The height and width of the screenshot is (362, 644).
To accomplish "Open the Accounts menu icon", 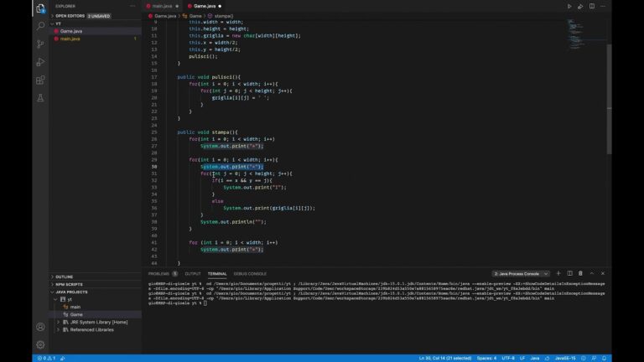I will [x=40, y=327].
